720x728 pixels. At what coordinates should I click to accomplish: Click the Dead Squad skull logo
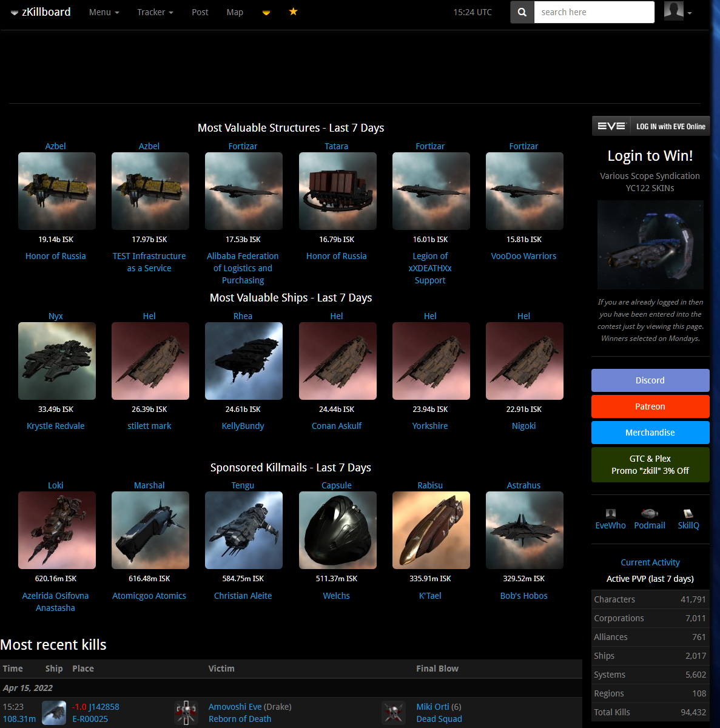pyautogui.click(x=394, y=713)
